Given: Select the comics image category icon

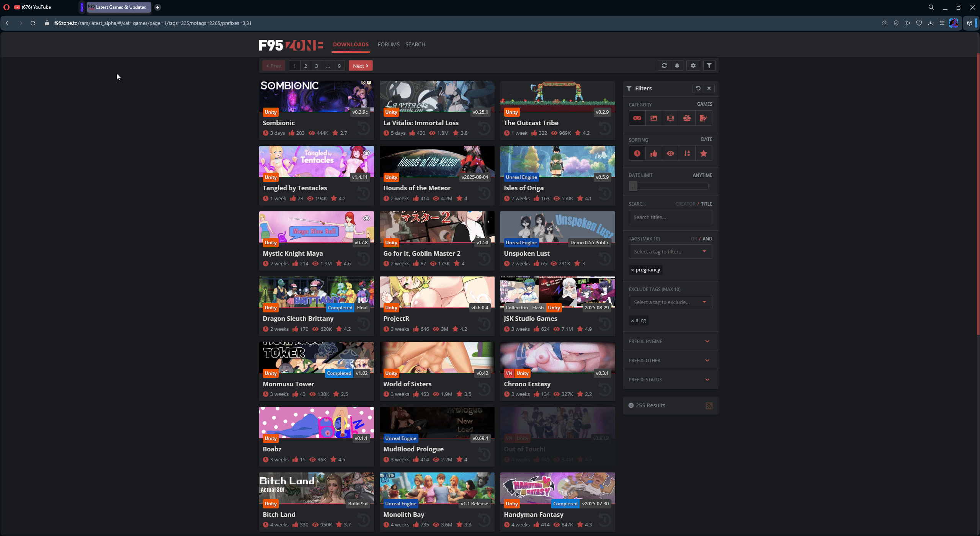Looking at the screenshot, I should pyautogui.click(x=653, y=118).
